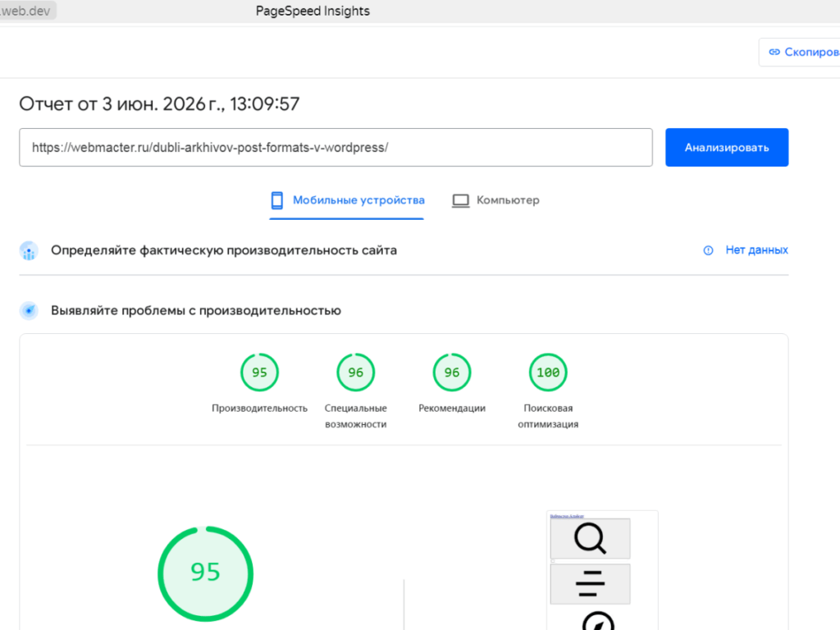Select the Специальные возможности 96 gauge
840x630 pixels.
[x=356, y=372]
